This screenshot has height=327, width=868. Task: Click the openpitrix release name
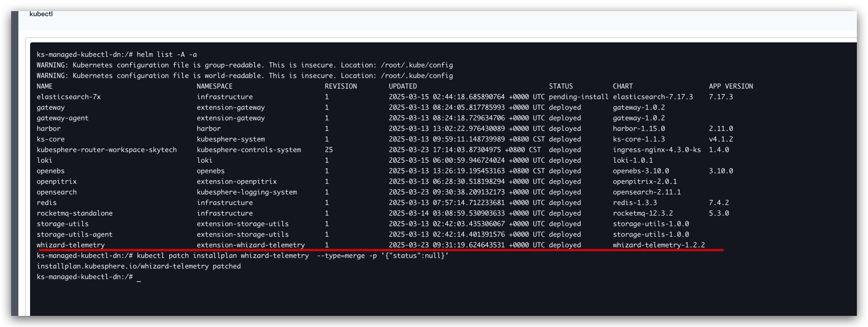tap(57, 182)
